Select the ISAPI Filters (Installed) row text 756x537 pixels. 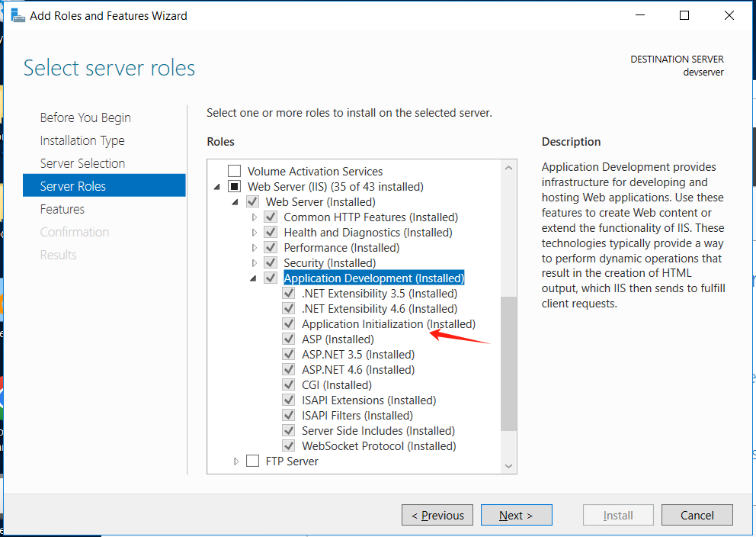pos(357,416)
